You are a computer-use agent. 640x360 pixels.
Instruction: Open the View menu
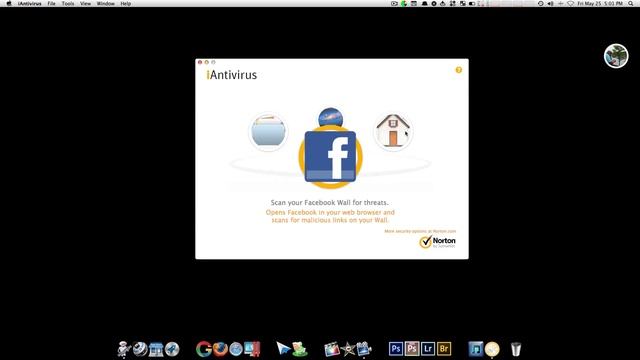(85, 3)
